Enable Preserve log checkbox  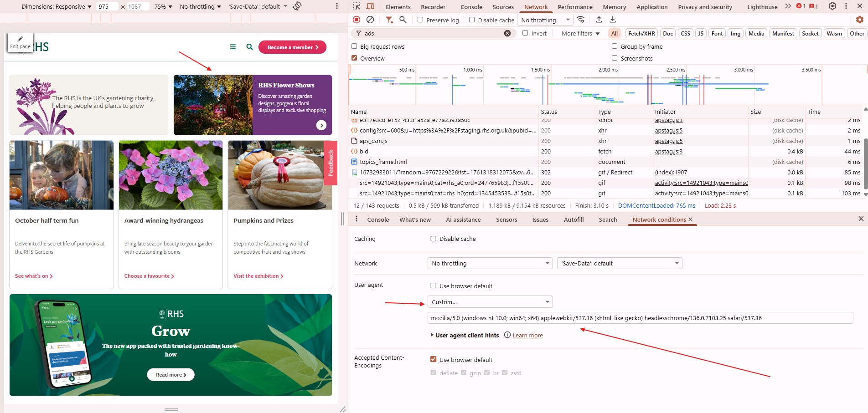(x=420, y=20)
